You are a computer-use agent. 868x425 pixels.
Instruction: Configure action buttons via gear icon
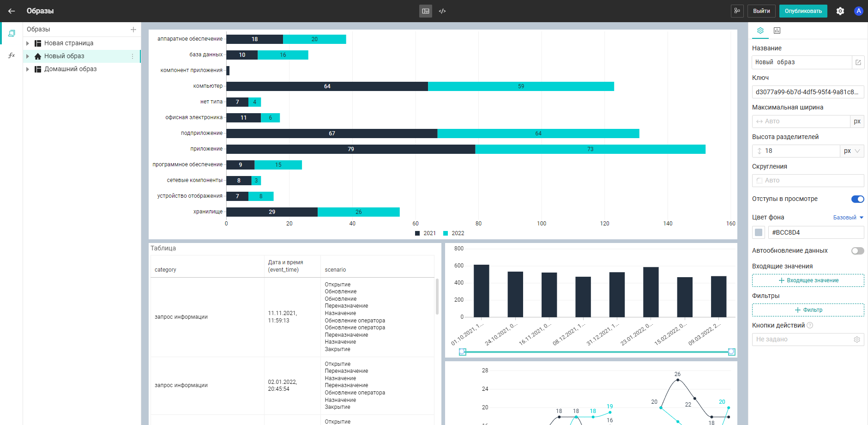pos(857,340)
